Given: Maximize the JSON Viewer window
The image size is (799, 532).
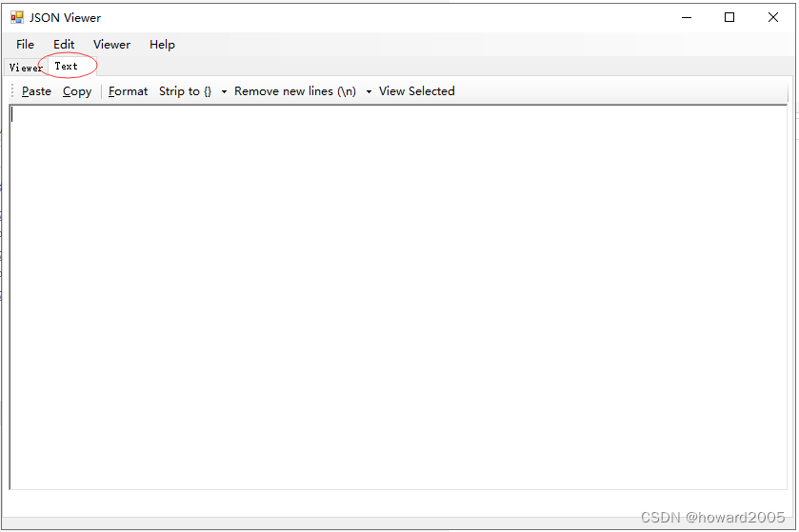Looking at the screenshot, I should [729, 17].
